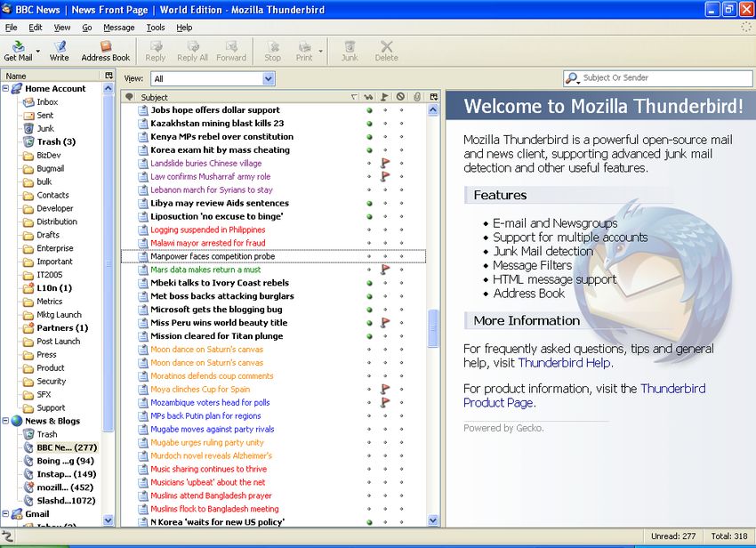Open the Address Book

pyautogui.click(x=106, y=51)
